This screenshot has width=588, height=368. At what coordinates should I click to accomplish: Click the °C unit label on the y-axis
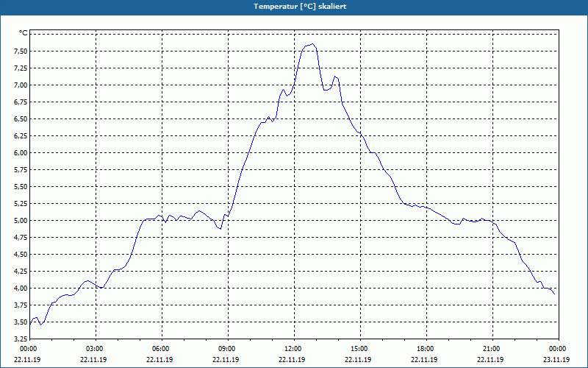click(23, 33)
